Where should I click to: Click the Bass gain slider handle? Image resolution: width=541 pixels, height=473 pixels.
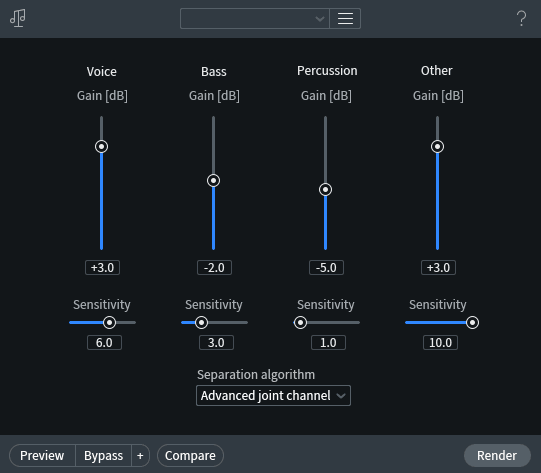214,181
